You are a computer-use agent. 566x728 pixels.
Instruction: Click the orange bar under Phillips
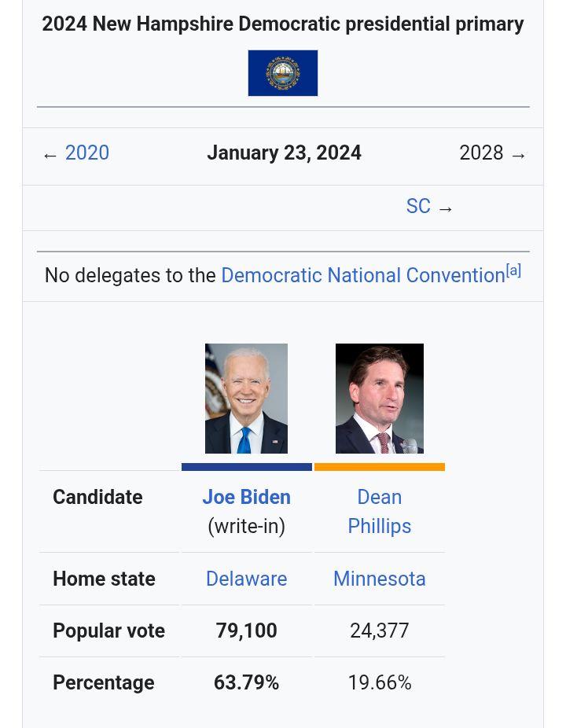[x=380, y=467]
